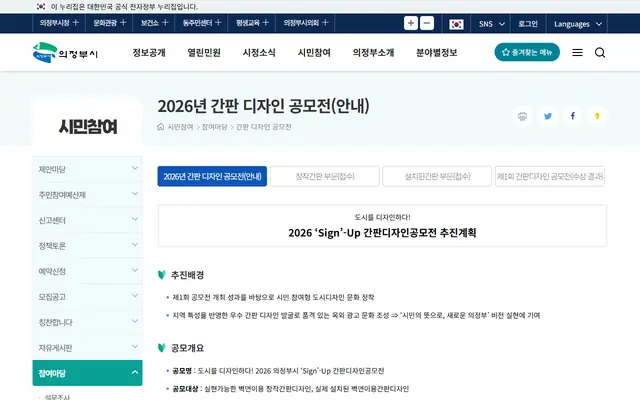Viewport: 640px width, 400px height.
Task: Click the print page icon
Action: (x=522, y=116)
